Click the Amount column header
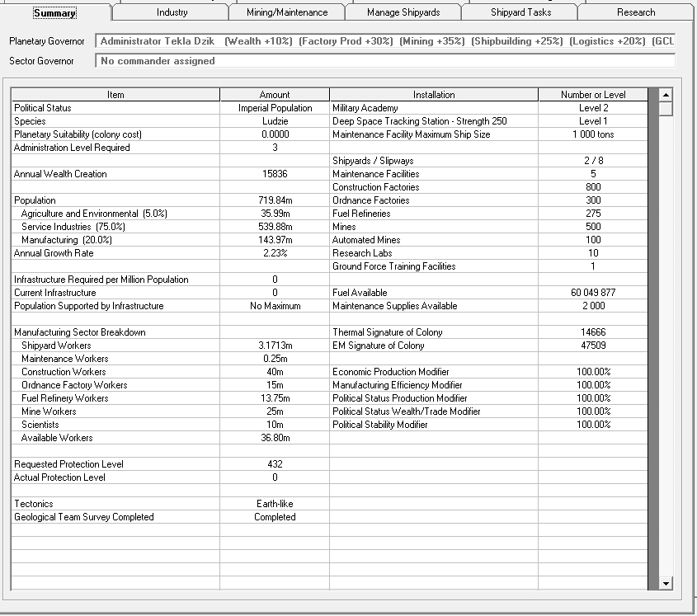This screenshot has height=616, width=697. (275, 95)
